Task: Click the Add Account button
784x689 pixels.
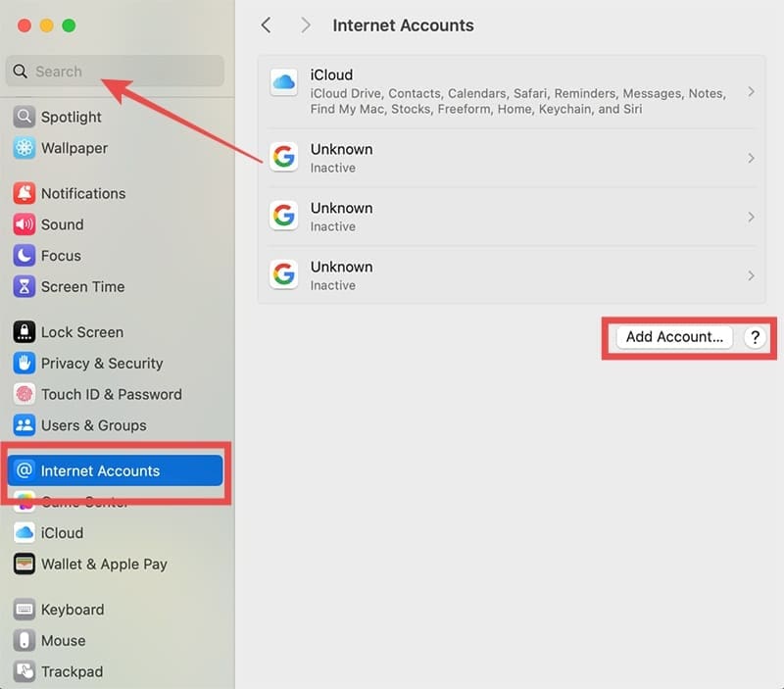Action: [674, 337]
